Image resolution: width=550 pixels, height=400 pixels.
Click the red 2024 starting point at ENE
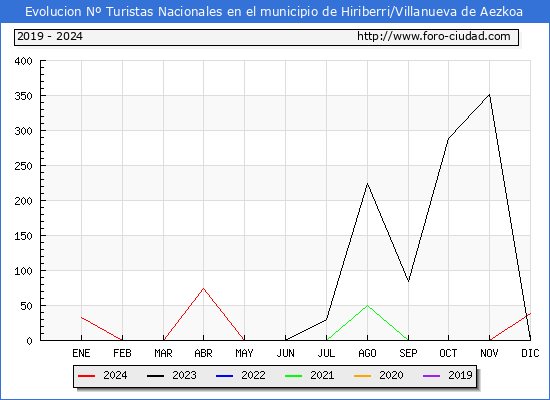coord(81,317)
